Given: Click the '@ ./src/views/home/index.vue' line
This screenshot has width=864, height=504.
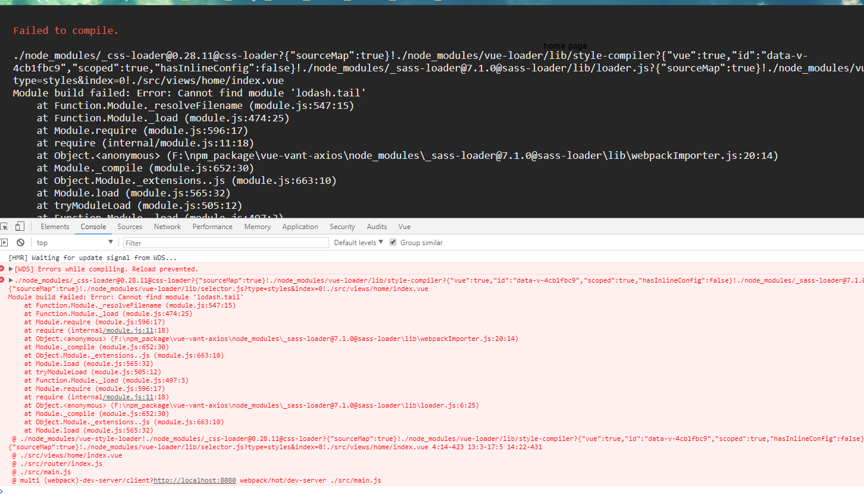Looking at the screenshot, I should coord(67,455).
